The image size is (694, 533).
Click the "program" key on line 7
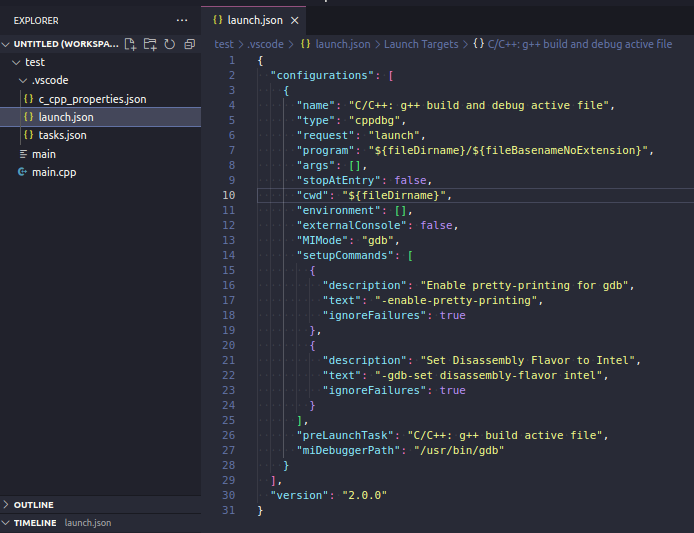[325, 151]
